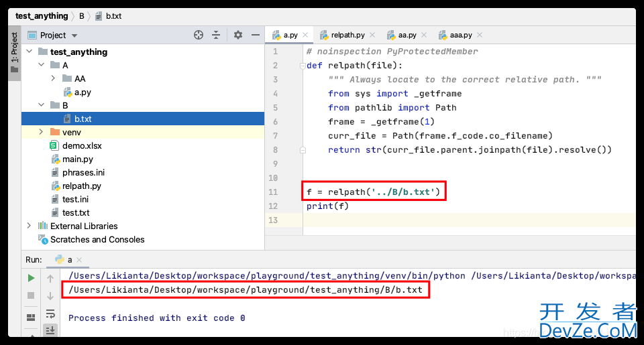Click the print(f) statement

(x=327, y=206)
